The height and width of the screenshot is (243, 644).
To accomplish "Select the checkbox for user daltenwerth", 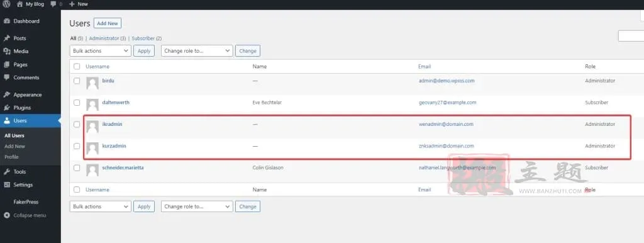I will coord(77,103).
